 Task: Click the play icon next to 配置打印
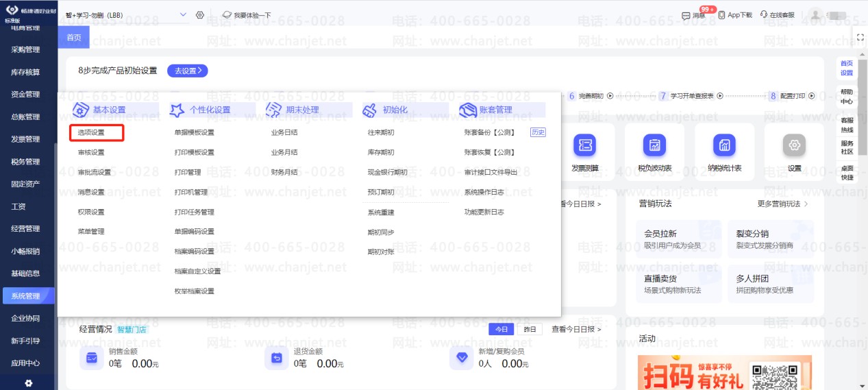(812, 96)
